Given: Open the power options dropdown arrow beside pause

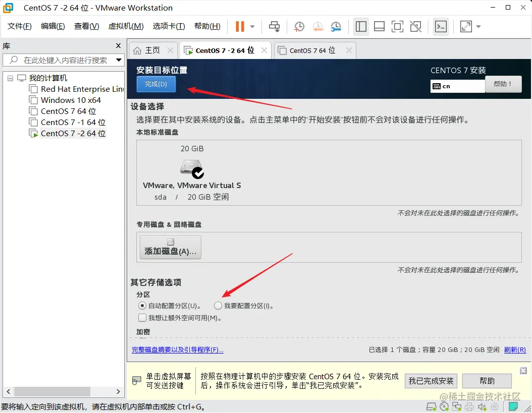Looking at the screenshot, I should (x=252, y=26).
